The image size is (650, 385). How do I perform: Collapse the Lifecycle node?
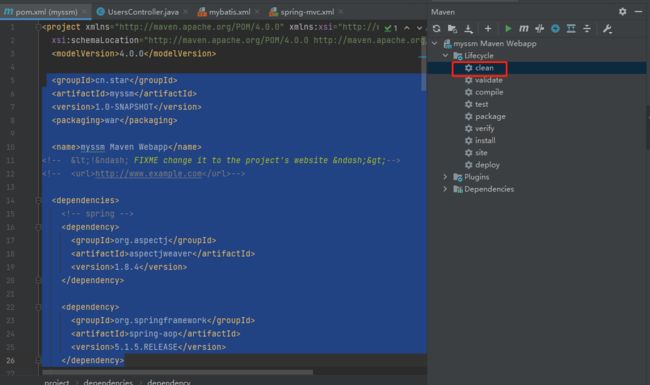click(445, 55)
